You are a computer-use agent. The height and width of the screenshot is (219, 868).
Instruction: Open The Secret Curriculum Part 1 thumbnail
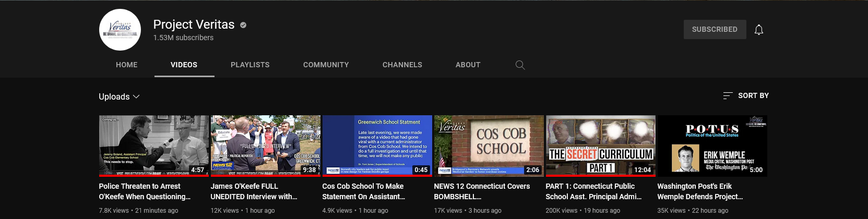[x=600, y=145]
